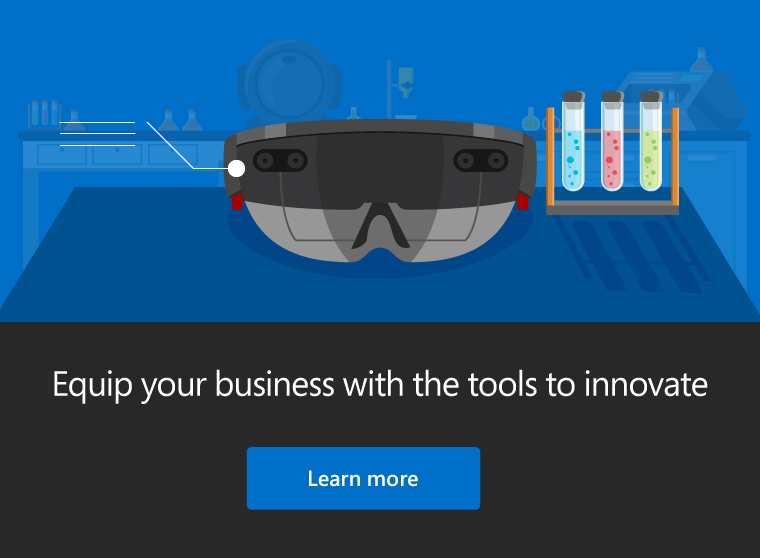Click the headline about equipping your business

(x=380, y=384)
